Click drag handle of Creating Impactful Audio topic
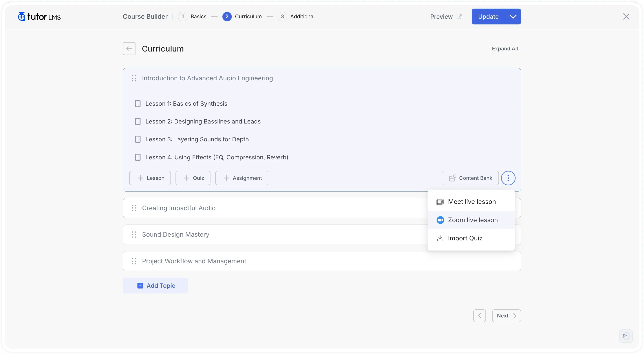Image resolution: width=644 pixels, height=354 pixels. pyautogui.click(x=134, y=208)
